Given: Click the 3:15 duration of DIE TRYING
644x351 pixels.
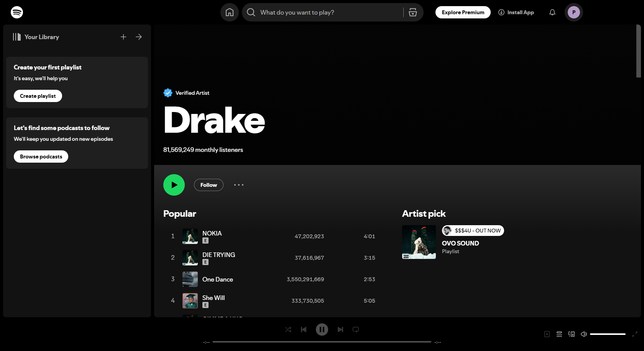Looking at the screenshot, I should (x=370, y=258).
